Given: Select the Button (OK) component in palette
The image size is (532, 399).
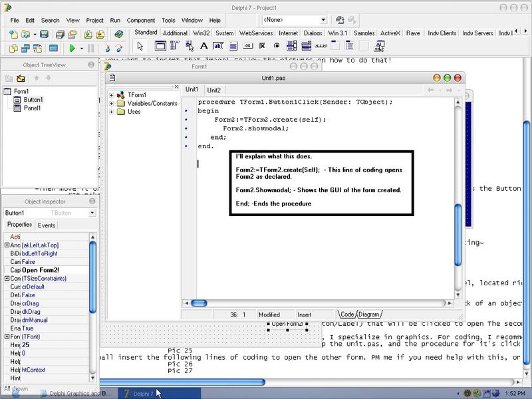Looking at the screenshot, I should (247, 46).
